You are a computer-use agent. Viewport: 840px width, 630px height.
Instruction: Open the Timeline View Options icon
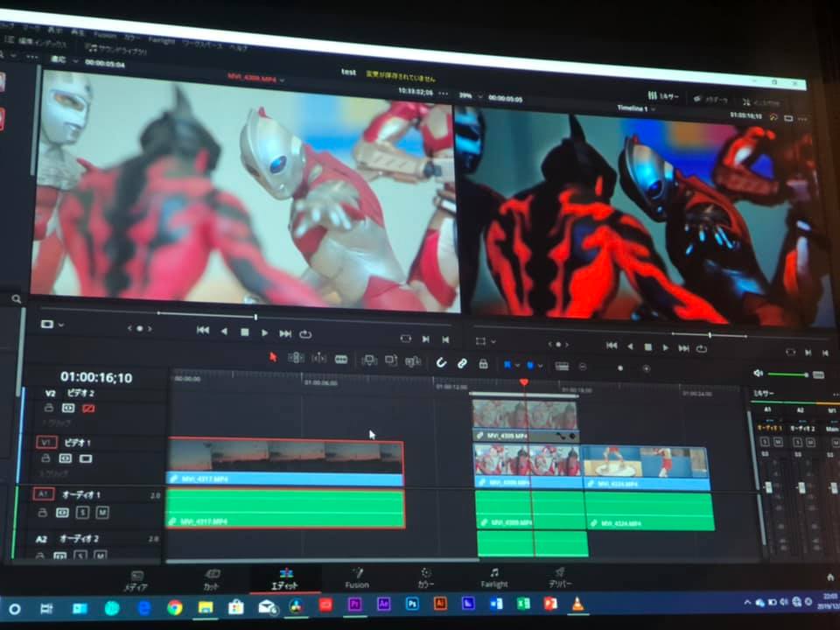coord(562,367)
